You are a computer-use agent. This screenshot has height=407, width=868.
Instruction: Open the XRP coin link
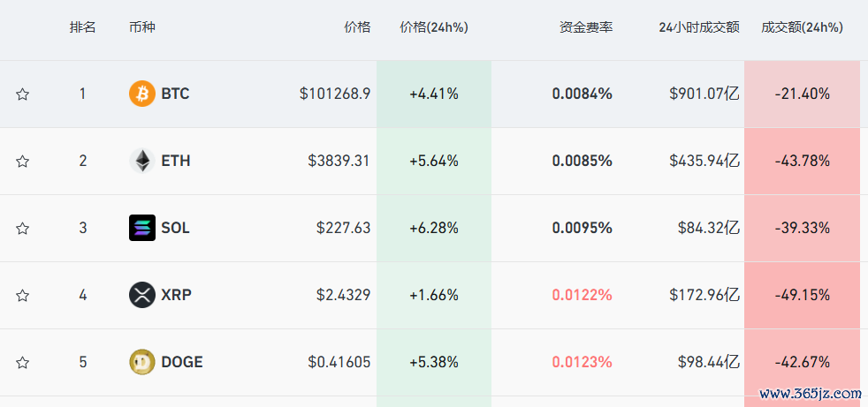[x=176, y=295]
